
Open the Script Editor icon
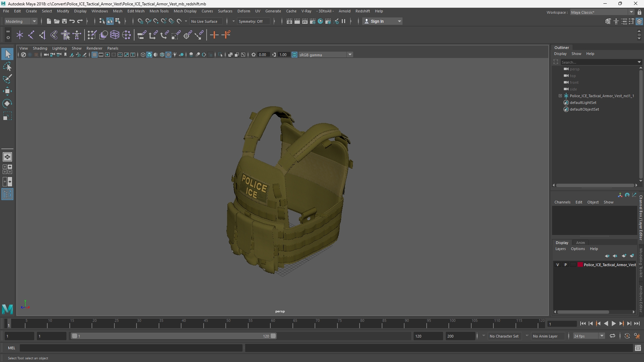tap(638, 348)
